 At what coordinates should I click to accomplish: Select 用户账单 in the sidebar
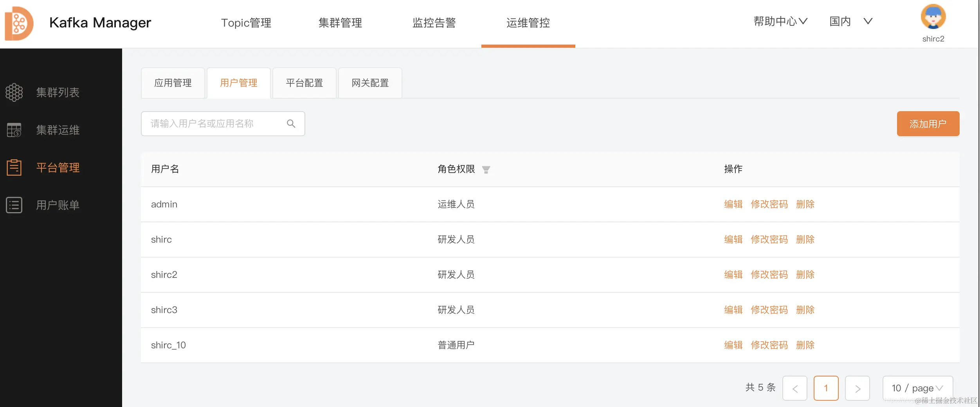[x=58, y=205]
